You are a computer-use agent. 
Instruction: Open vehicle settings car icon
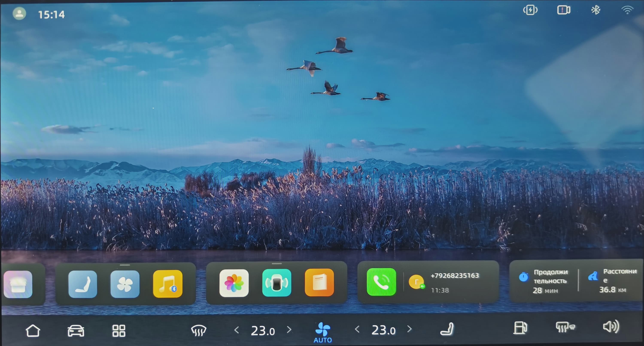pyautogui.click(x=76, y=331)
